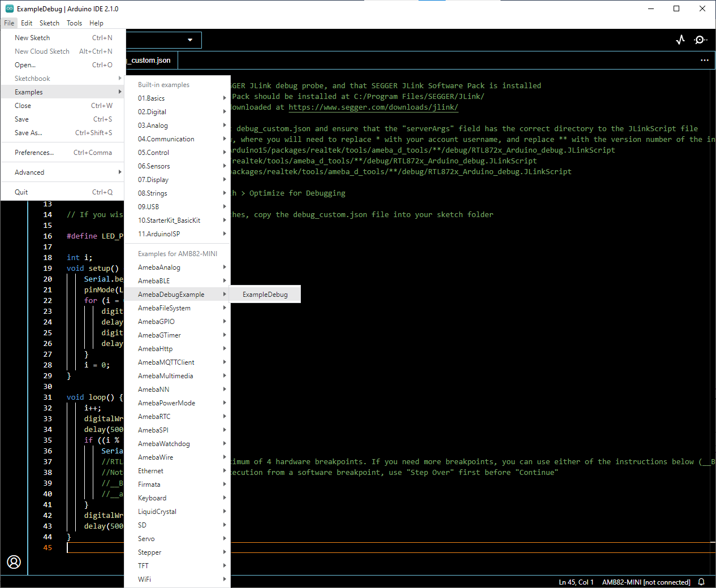
Task: Open AmebaGPIO examples submenu
Action: (x=178, y=322)
